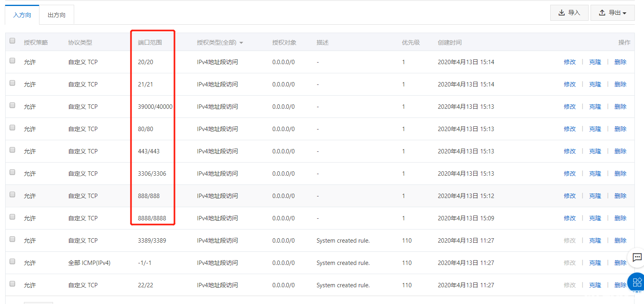The image size is (644, 304).
Task: Select the 8888/8888 rule checkbox
Action: pos(12,217)
